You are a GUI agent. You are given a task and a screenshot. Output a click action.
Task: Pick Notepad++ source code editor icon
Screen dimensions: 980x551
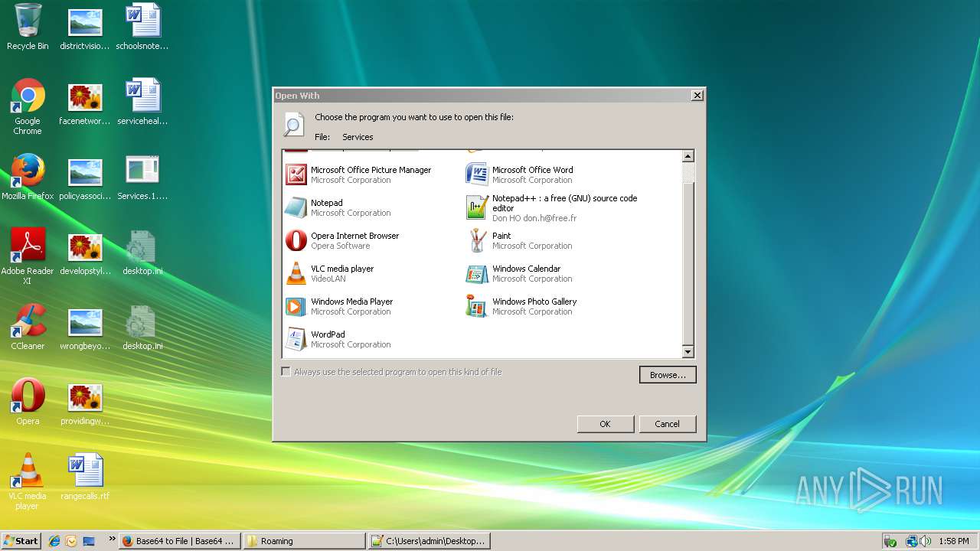(477, 207)
